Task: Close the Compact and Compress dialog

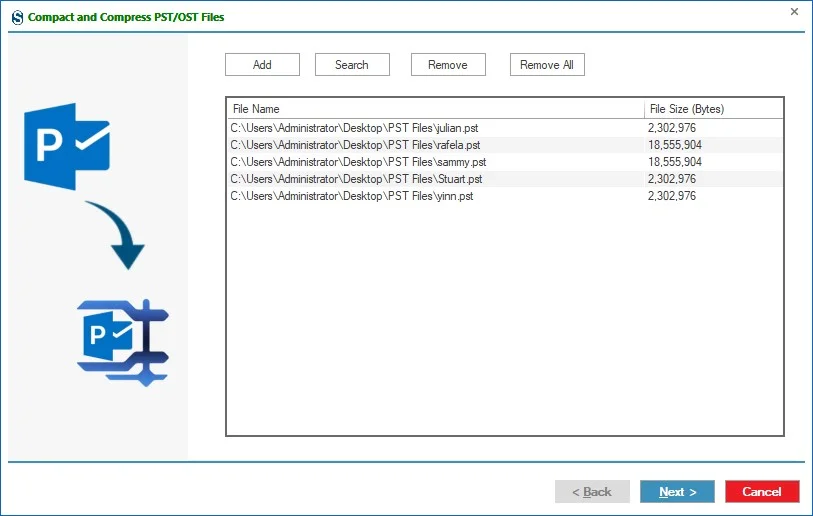Action: (794, 11)
